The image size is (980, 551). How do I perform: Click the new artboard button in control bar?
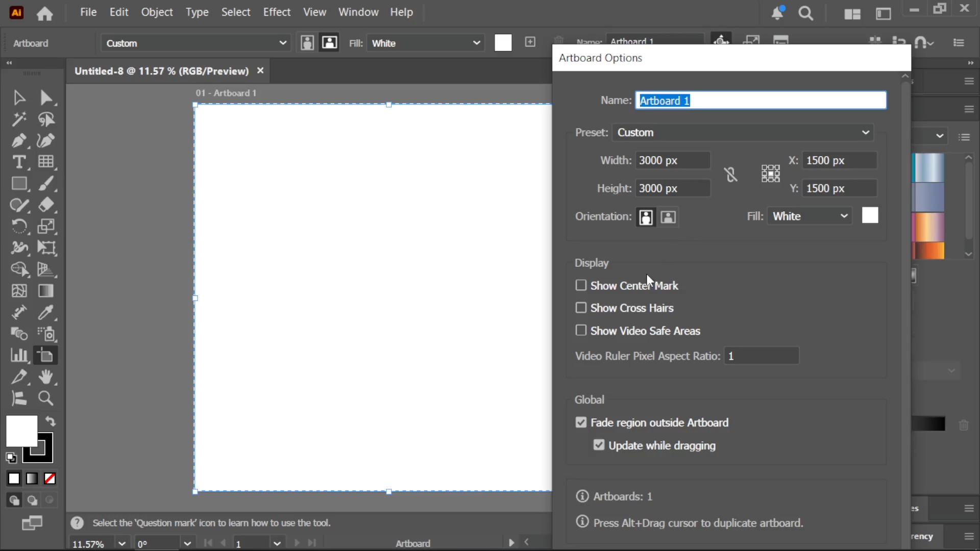[x=530, y=42]
